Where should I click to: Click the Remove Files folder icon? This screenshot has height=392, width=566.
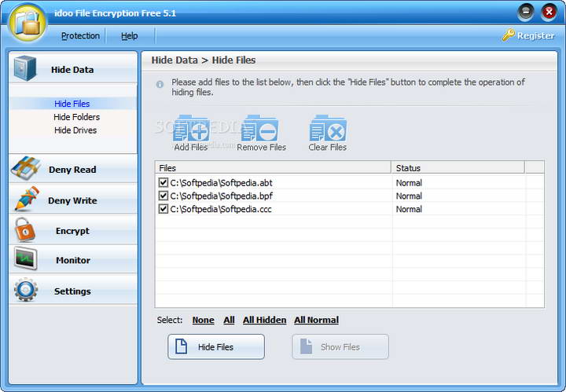[260, 128]
